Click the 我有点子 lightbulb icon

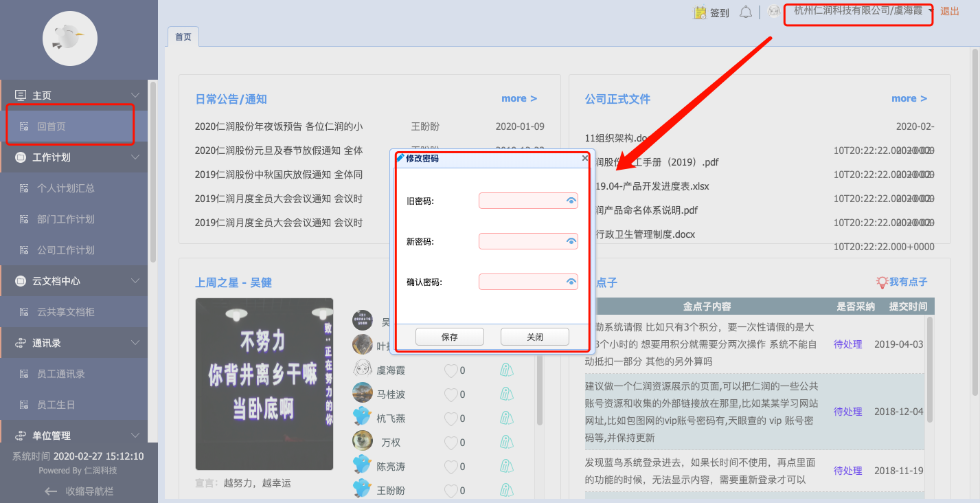[882, 282]
